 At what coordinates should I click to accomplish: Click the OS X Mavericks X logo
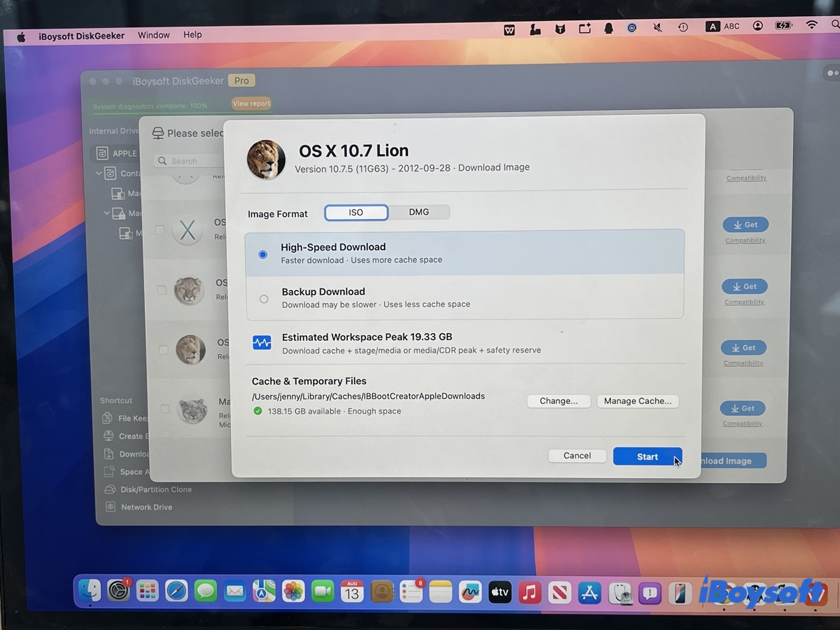tap(188, 230)
